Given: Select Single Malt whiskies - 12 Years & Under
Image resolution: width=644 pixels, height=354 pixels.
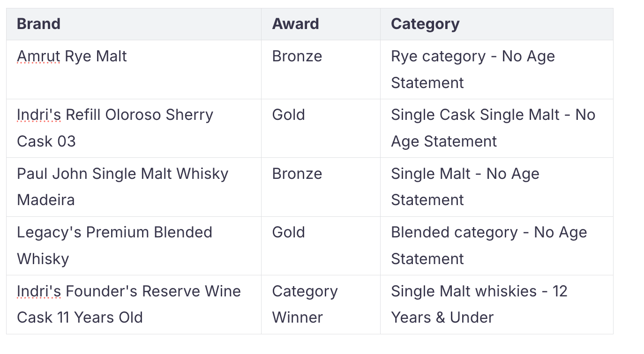Looking at the screenshot, I should tap(479, 304).
